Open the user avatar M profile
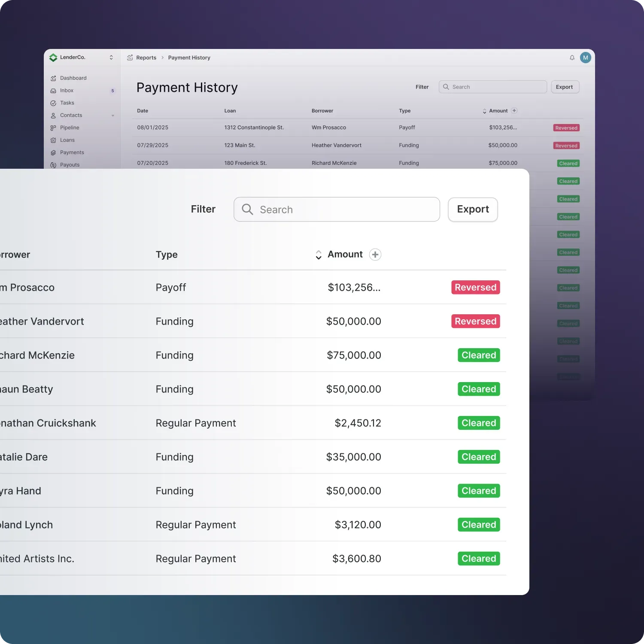Screen dimensions: 644x644 [x=585, y=58]
